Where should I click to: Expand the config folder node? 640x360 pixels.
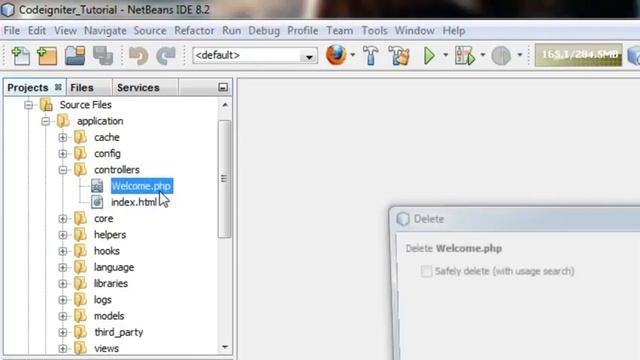pyautogui.click(x=62, y=154)
